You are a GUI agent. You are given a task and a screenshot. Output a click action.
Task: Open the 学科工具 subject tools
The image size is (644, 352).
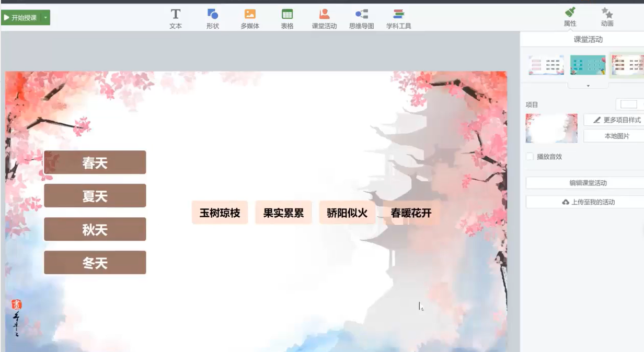tap(398, 18)
